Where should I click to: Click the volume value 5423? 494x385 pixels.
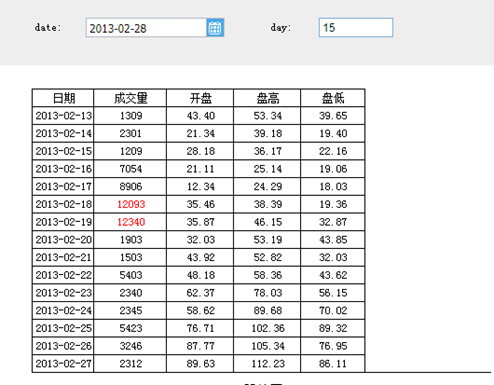131,328
